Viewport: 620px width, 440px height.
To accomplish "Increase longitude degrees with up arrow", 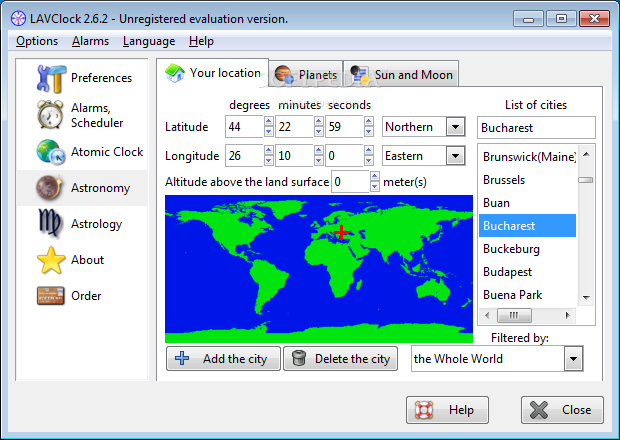I will [x=269, y=150].
